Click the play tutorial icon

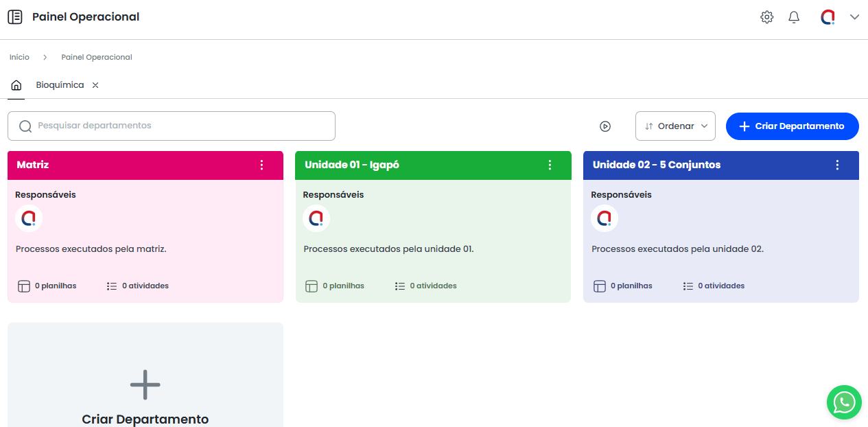[x=605, y=126]
